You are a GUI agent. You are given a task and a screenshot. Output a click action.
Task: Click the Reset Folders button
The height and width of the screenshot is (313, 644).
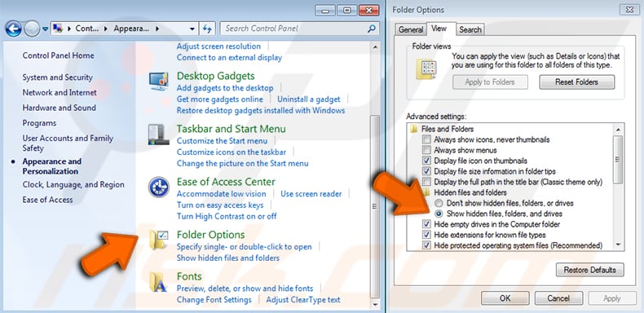[576, 82]
